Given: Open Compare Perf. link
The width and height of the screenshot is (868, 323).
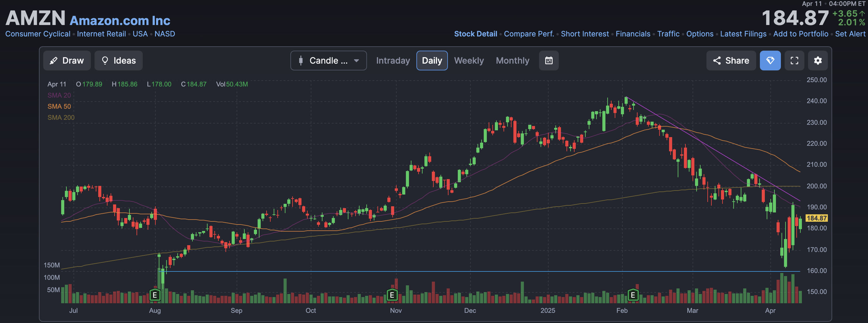Looking at the screenshot, I should click(x=529, y=34).
